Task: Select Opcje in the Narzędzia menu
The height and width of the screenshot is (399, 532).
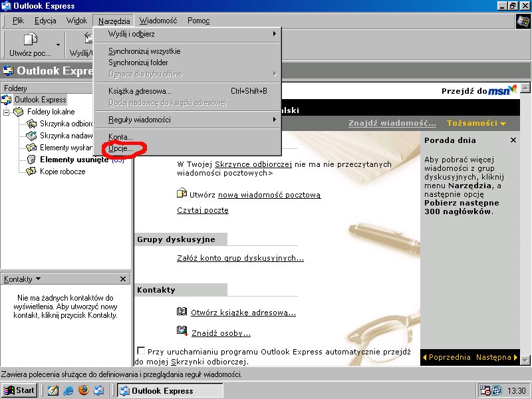Action: [x=188, y=148]
